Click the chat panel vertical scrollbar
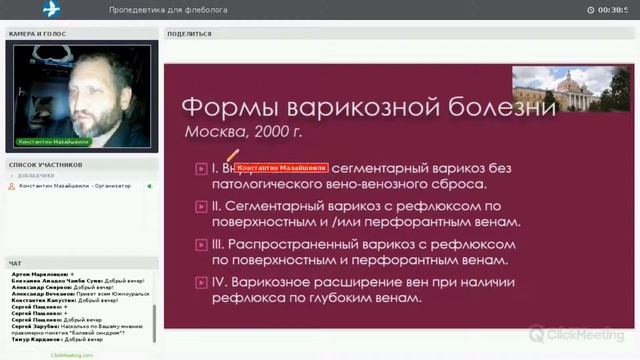The height and width of the screenshot is (360, 640). point(154,324)
